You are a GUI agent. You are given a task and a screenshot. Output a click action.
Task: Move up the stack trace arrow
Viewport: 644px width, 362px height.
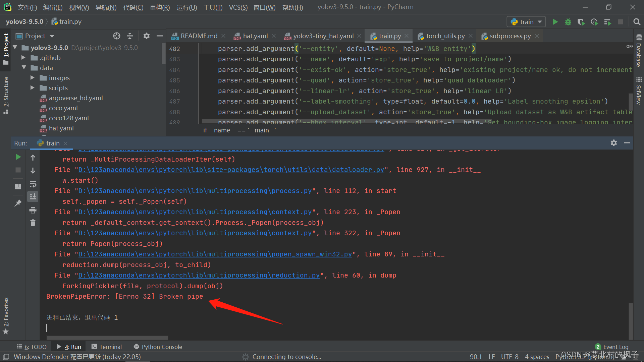(x=33, y=157)
